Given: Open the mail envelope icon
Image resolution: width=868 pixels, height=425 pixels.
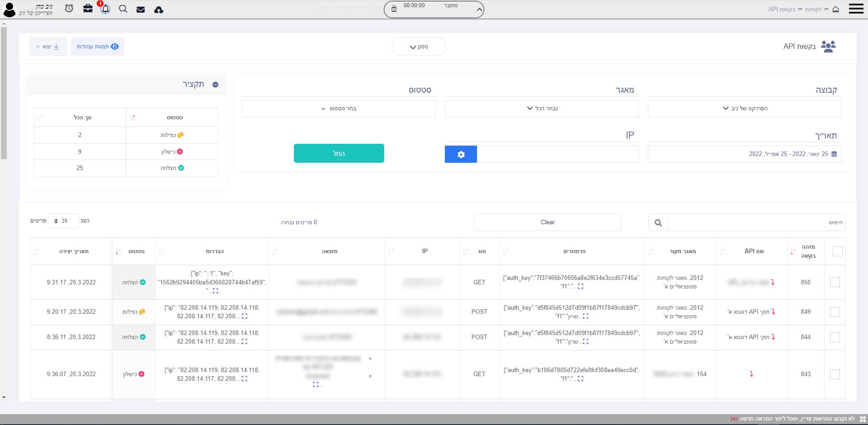Looking at the screenshot, I should (141, 9).
